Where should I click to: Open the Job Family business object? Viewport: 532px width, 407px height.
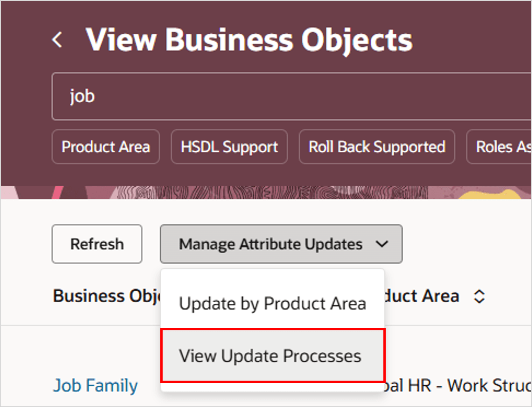[x=95, y=385]
